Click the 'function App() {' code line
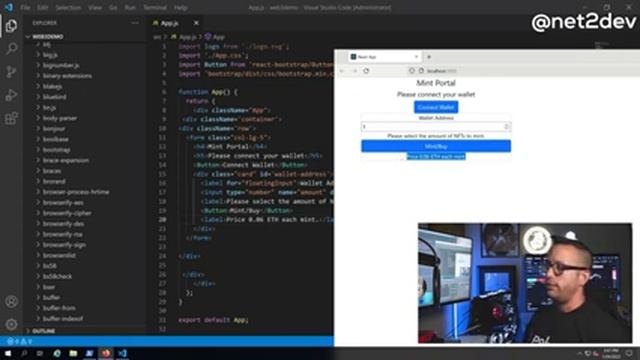 pyautogui.click(x=208, y=92)
